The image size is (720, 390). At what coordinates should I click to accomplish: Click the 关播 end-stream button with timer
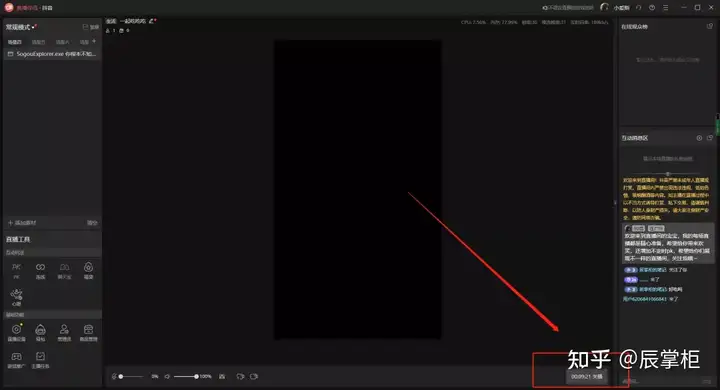[586, 377]
